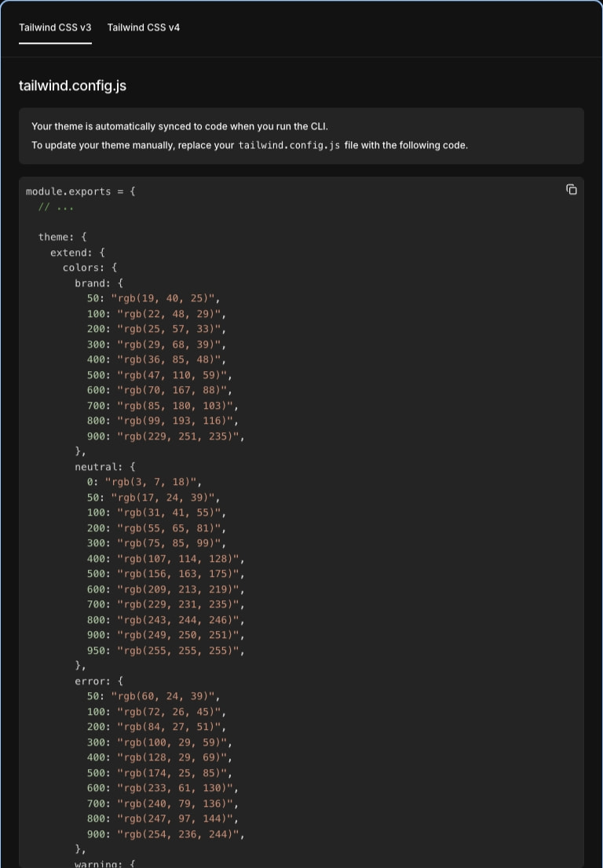This screenshot has width=603, height=868.
Task: Click the tailwind.config.js heading
Action: click(x=72, y=86)
